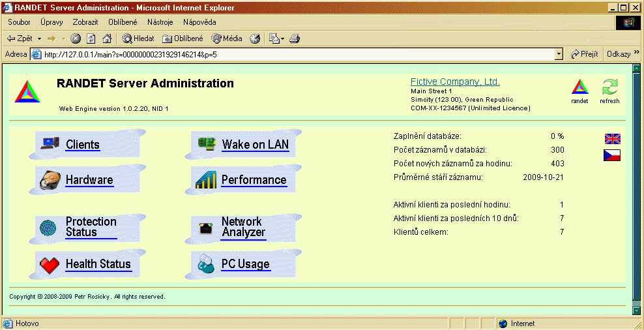The image size is (644, 330).
Task: Open the browser History icon
Action: pyautogui.click(x=255, y=38)
